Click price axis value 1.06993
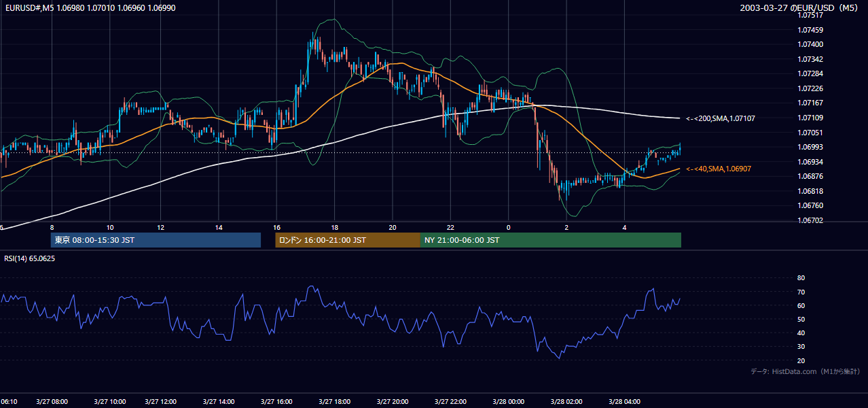The height and width of the screenshot is (408, 868). coord(810,147)
